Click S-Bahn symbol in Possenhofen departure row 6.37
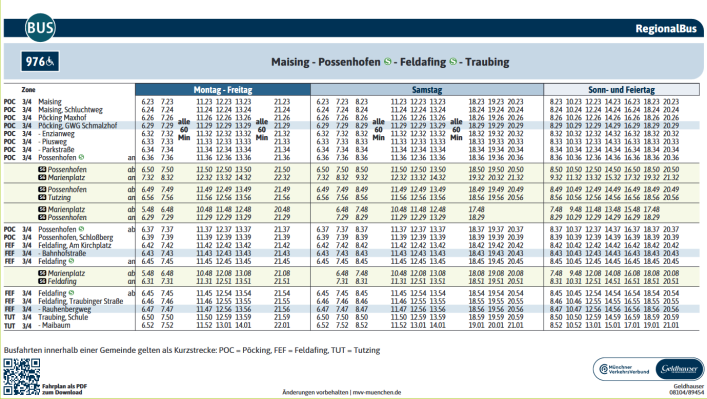 (81, 229)
